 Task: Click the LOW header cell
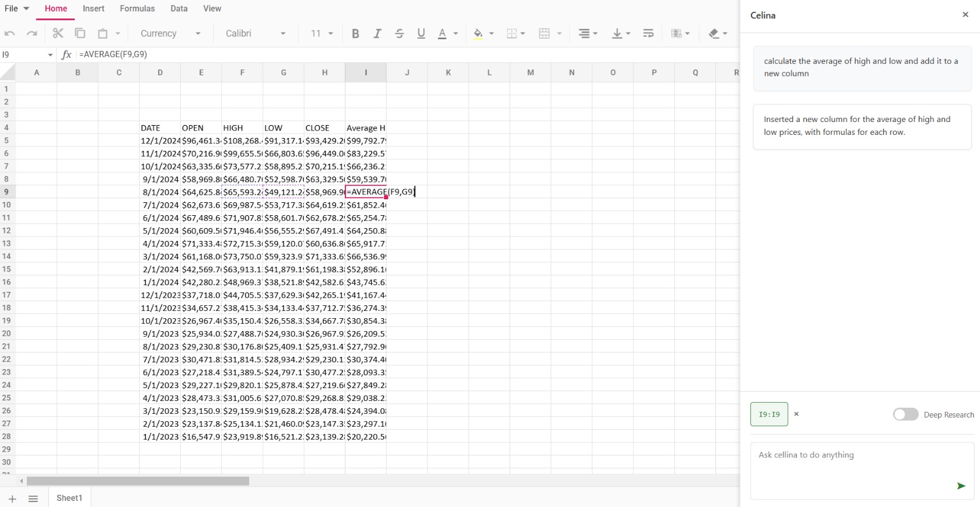tap(284, 128)
